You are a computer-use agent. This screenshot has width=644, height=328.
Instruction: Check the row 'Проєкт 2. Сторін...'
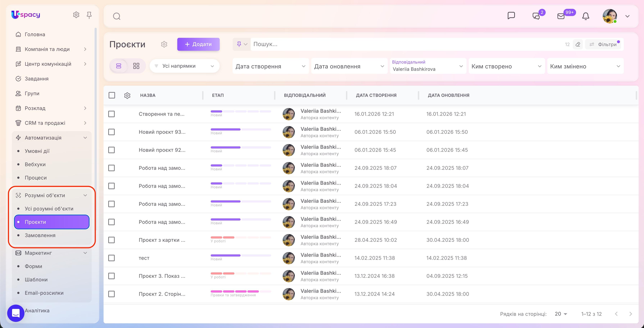111,294
